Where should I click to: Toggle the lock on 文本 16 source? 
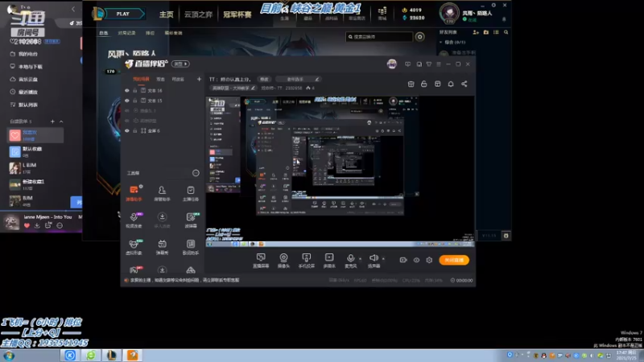point(134,91)
